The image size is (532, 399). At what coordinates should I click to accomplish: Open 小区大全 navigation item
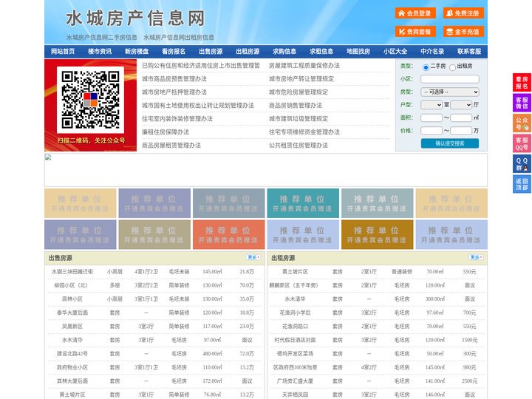[x=395, y=52]
